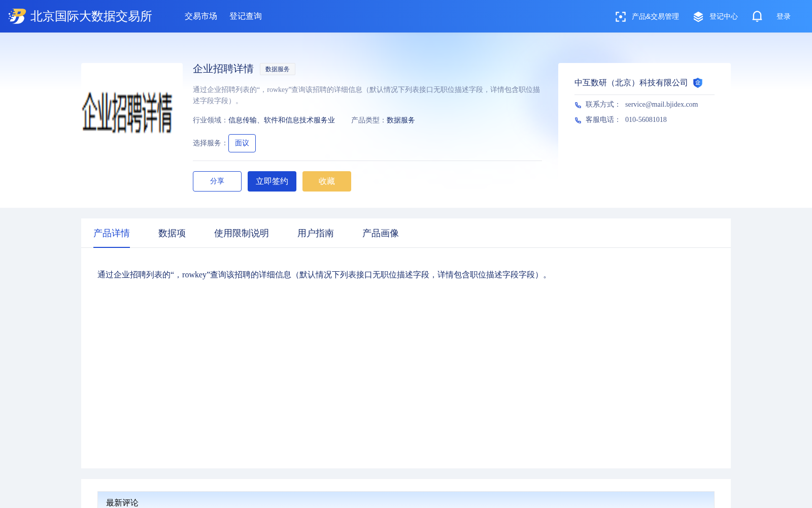Screen dimensions: 812x508
Task: Open the 交易市场 menu
Action: [201, 16]
